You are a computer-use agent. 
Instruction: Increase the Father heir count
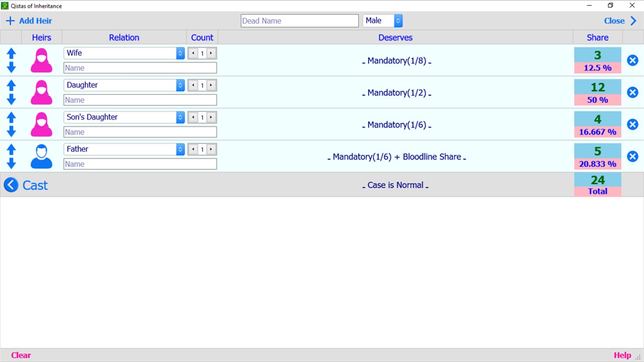tap(211, 149)
